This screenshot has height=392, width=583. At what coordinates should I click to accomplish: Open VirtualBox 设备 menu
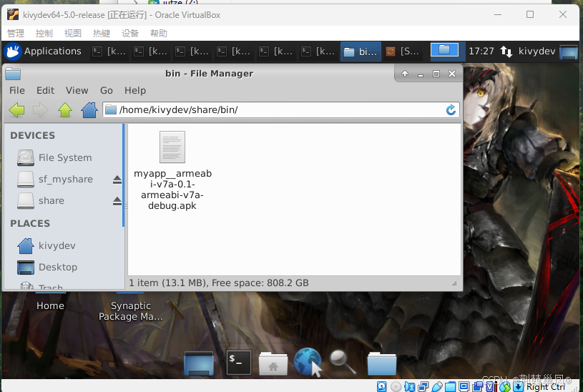point(130,34)
